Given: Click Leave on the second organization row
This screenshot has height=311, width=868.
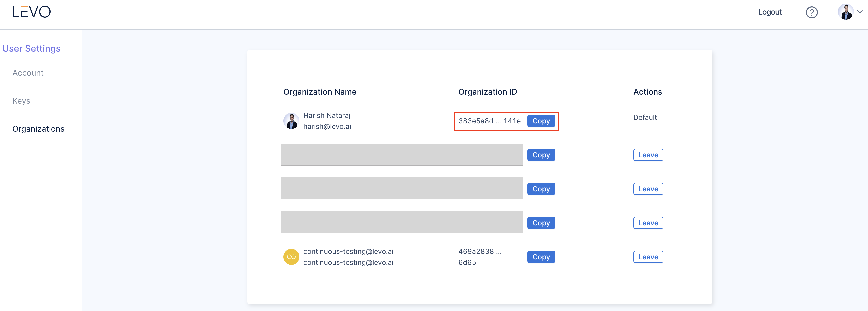Looking at the screenshot, I should point(648,155).
